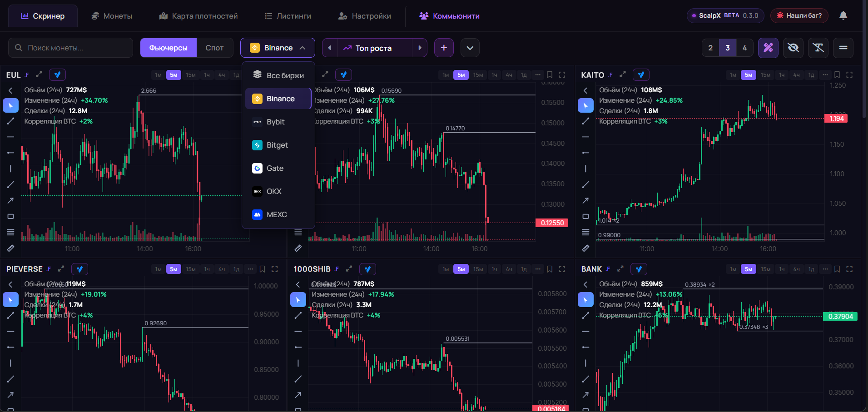Choose the horizontal line tool in EUL chart

[10, 137]
